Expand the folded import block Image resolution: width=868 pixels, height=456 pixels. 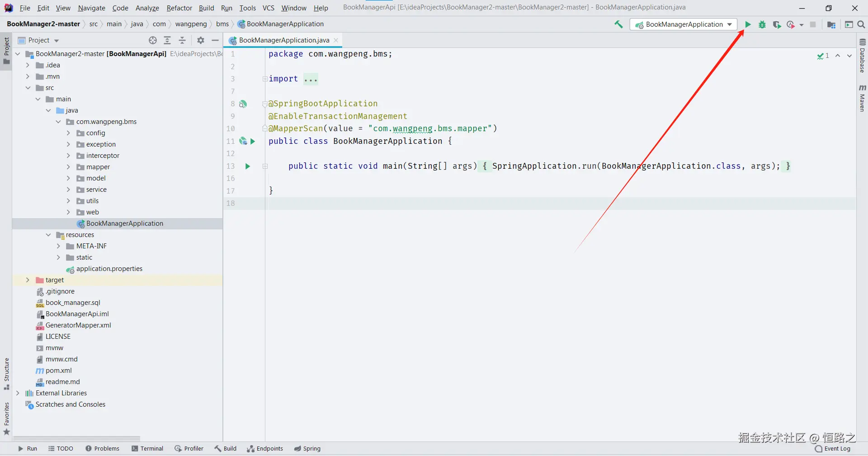[x=265, y=79]
